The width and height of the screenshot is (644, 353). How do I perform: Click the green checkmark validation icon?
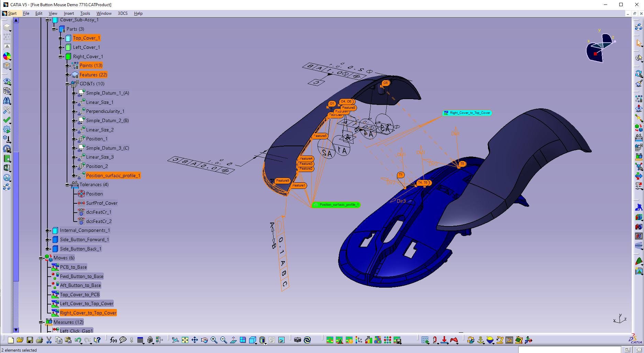[6, 119]
